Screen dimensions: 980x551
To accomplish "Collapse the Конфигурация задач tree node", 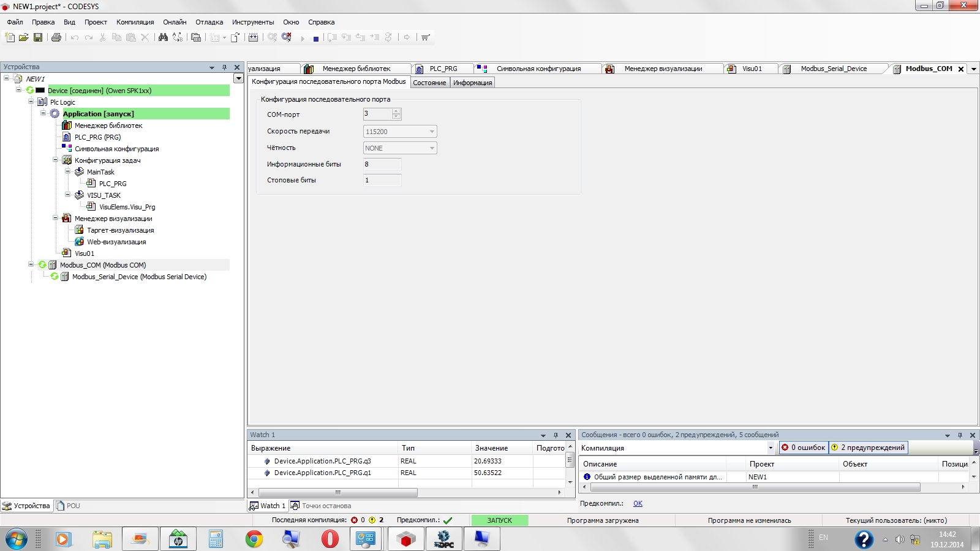I will pyautogui.click(x=56, y=160).
